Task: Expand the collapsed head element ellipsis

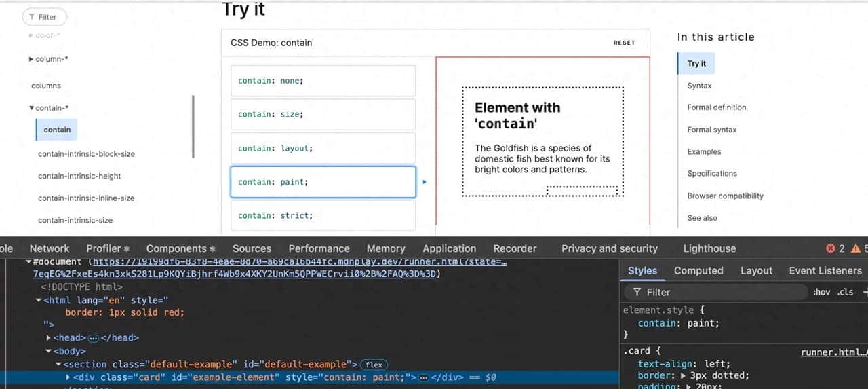Action: pyautogui.click(x=94, y=338)
